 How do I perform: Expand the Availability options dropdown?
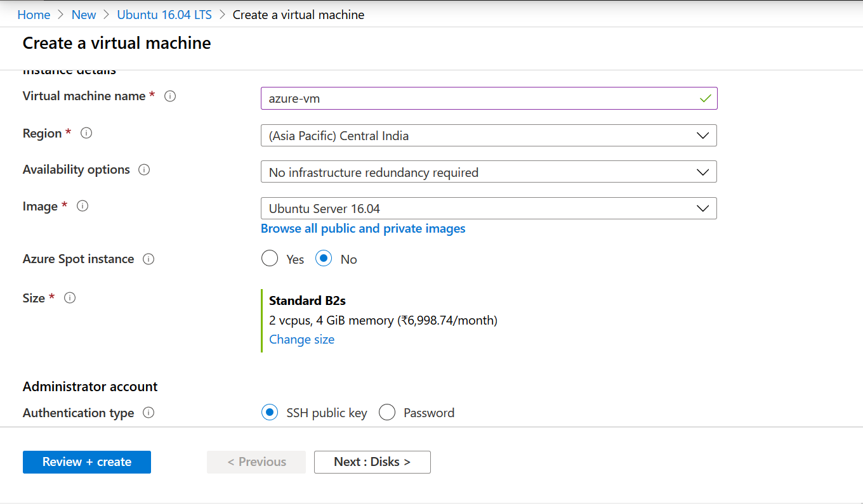(x=489, y=172)
